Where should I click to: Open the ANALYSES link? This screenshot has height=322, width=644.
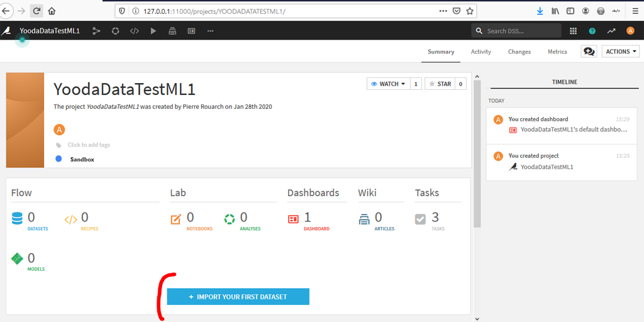click(x=250, y=229)
